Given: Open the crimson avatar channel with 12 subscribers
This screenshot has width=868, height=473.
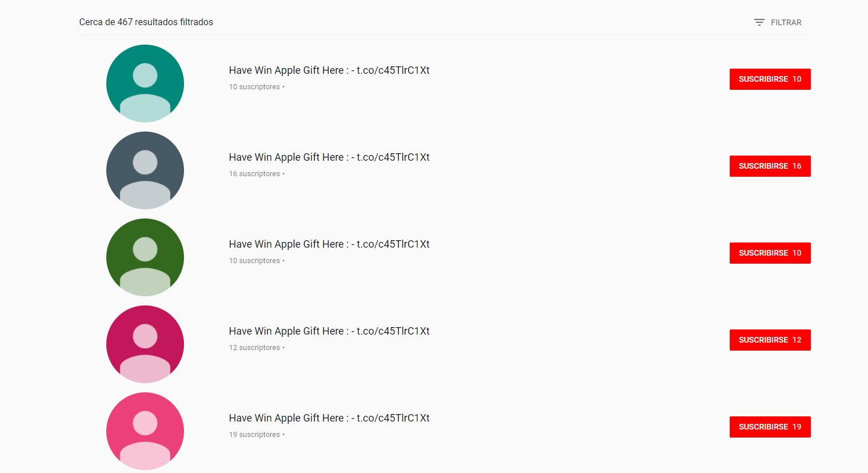Looking at the screenshot, I should click(145, 344).
